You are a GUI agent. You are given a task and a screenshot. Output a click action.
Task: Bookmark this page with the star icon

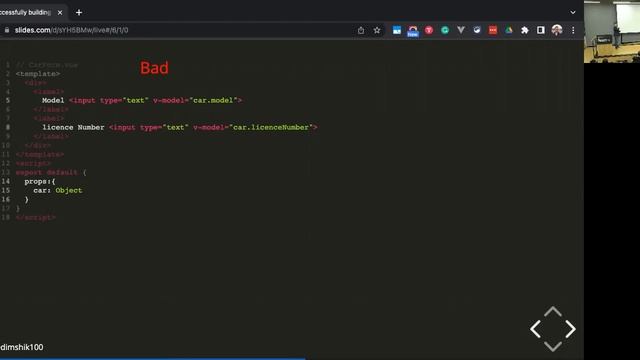click(x=377, y=30)
